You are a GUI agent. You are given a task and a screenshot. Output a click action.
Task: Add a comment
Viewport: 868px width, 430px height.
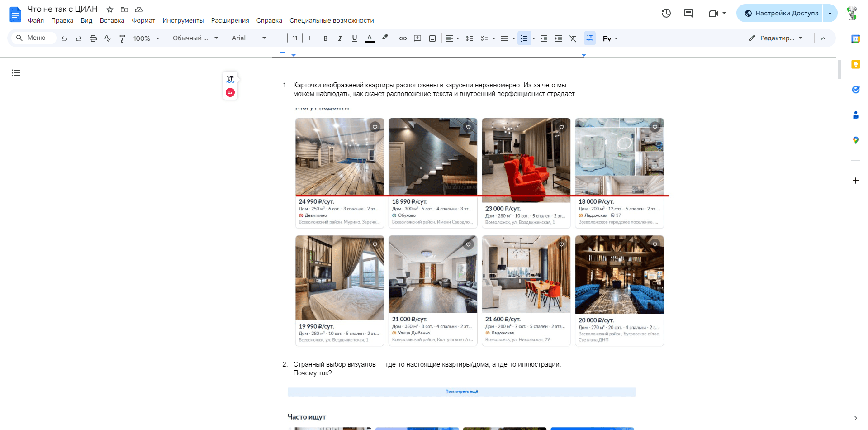[x=417, y=38]
